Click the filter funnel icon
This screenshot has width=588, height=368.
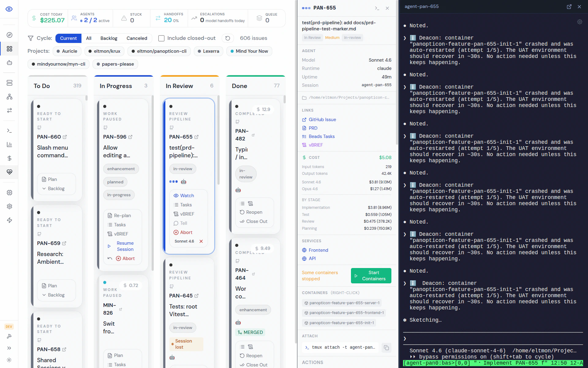[31, 38]
